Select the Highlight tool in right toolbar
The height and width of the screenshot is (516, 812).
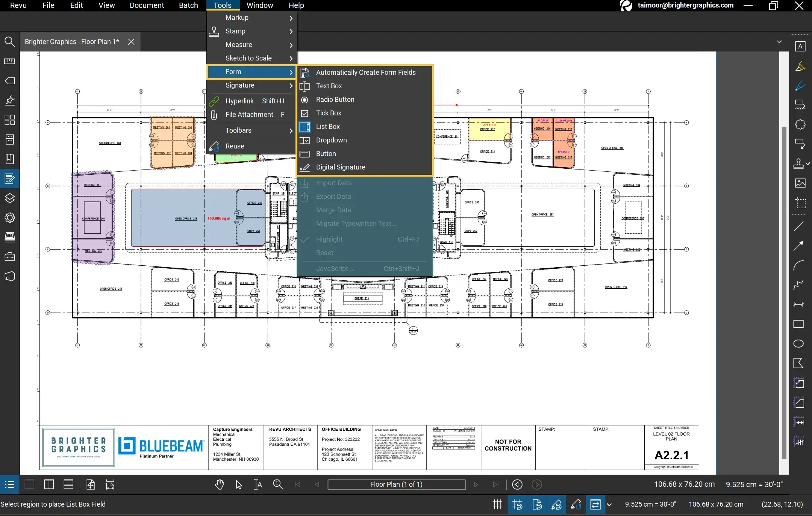[x=800, y=66]
